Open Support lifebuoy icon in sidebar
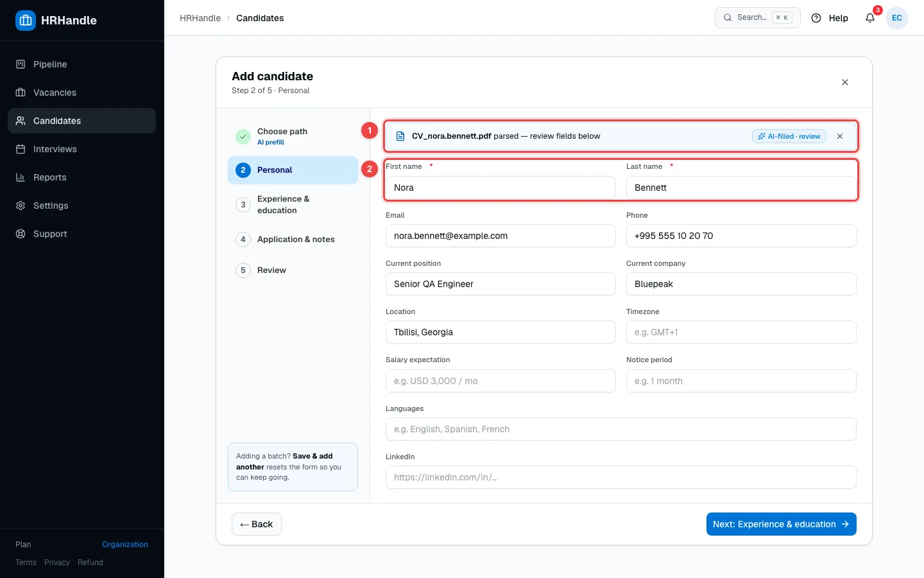Screen dimensions: 924x578 (21, 234)
